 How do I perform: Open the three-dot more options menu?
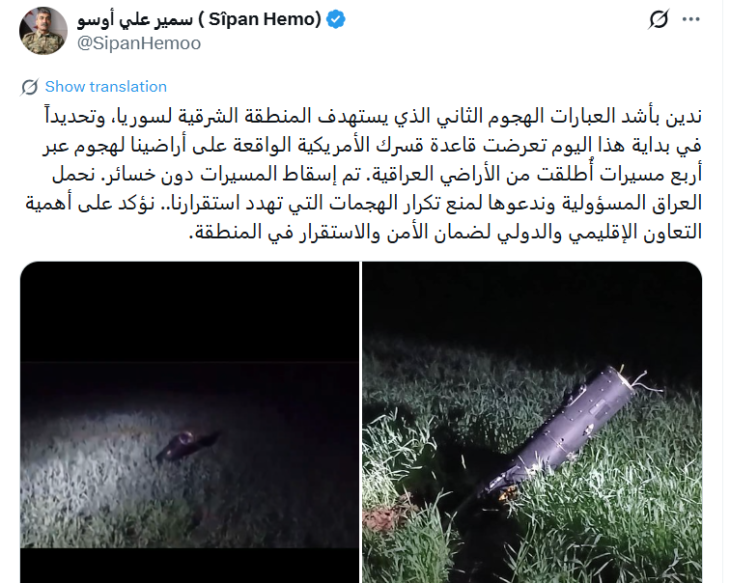[690, 20]
